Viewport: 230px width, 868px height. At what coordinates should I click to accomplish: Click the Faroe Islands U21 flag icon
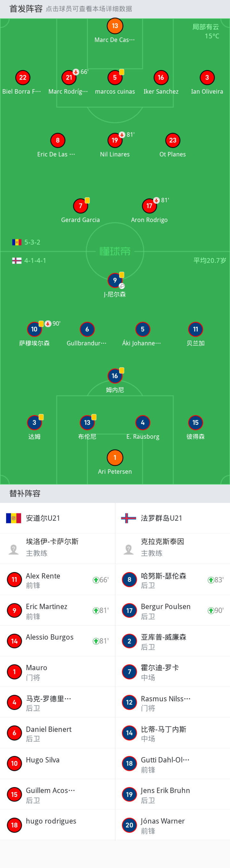129,518
